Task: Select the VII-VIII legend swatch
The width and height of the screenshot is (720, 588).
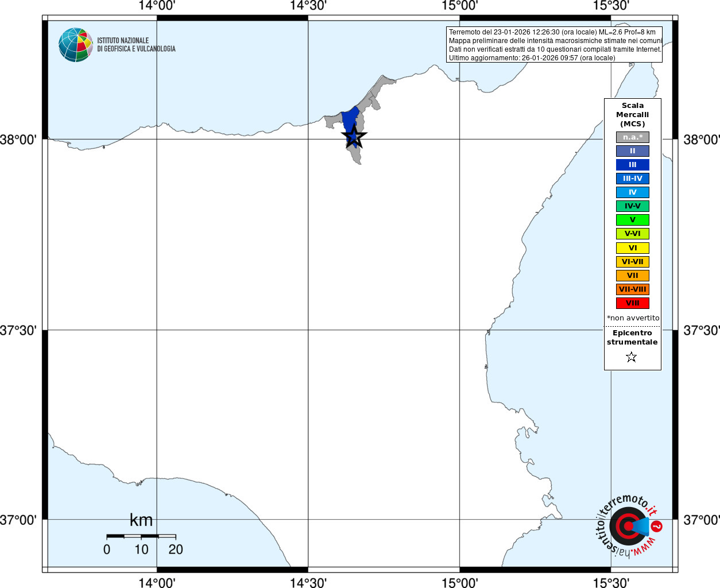Action: [x=633, y=289]
